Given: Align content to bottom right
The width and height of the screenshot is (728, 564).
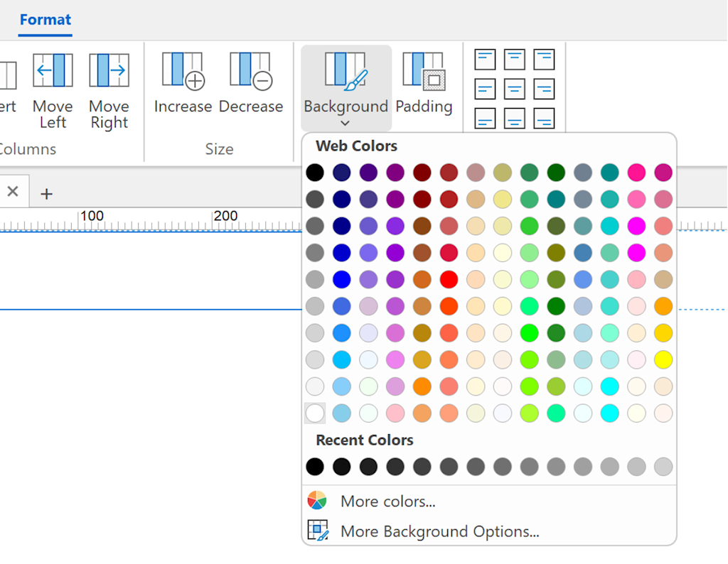Looking at the screenshot, I should pos(544,118).
